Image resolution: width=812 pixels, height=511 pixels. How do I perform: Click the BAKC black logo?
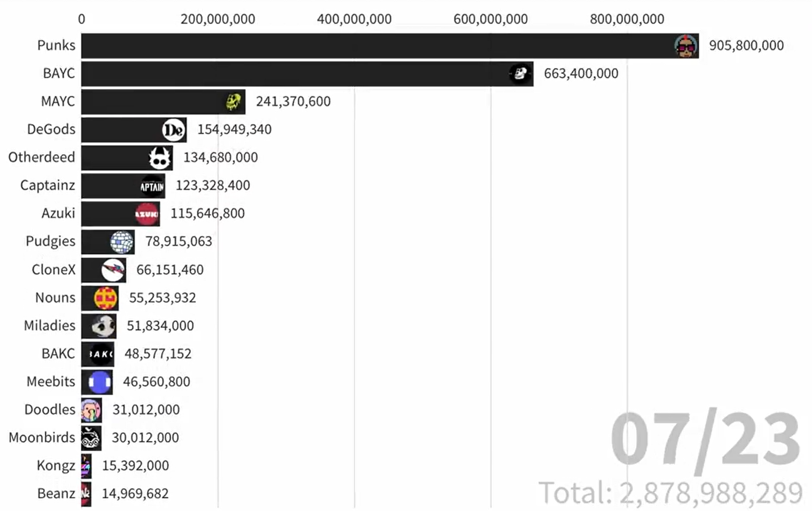point(101,354)
